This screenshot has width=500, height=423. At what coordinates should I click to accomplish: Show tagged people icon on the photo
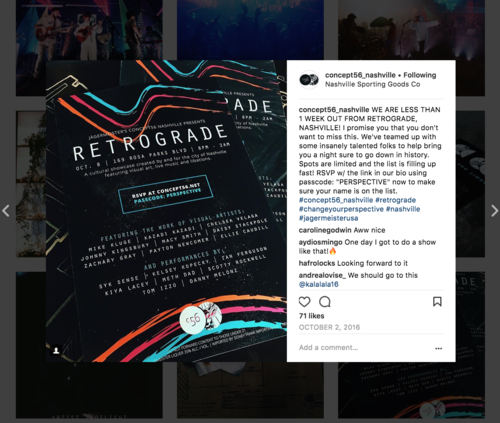coord(56,350)
